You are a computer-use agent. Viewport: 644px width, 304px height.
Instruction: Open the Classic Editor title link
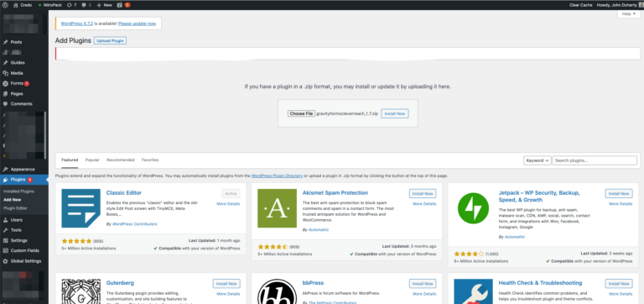[x=123, y=192]
